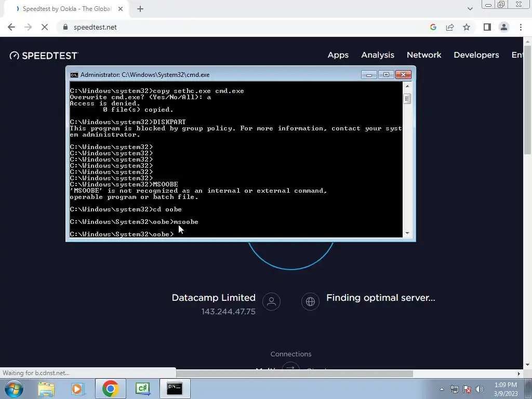Click the cmd.exe title bar icon
This screenshot has height=399, width=532.
(x=74, y=75)
